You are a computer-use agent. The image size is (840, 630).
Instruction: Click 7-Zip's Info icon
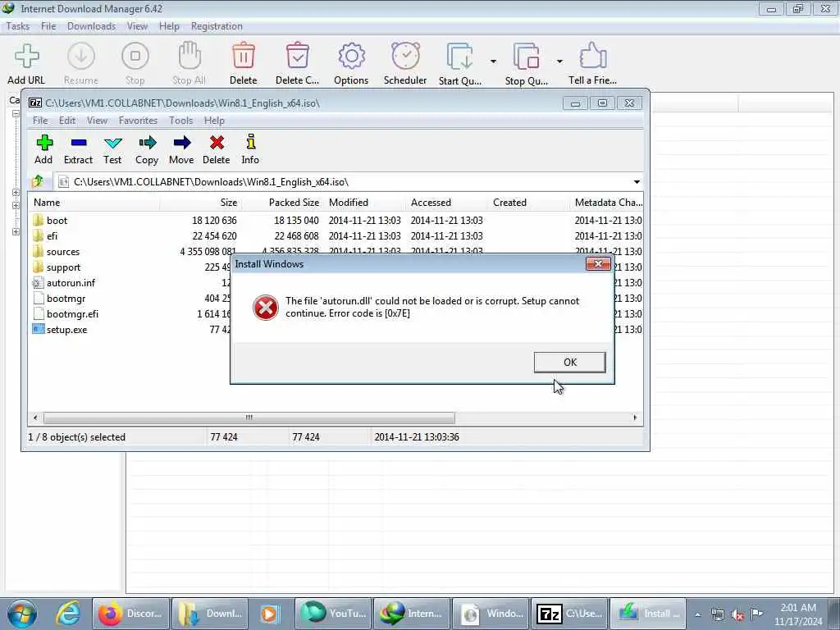250,142
